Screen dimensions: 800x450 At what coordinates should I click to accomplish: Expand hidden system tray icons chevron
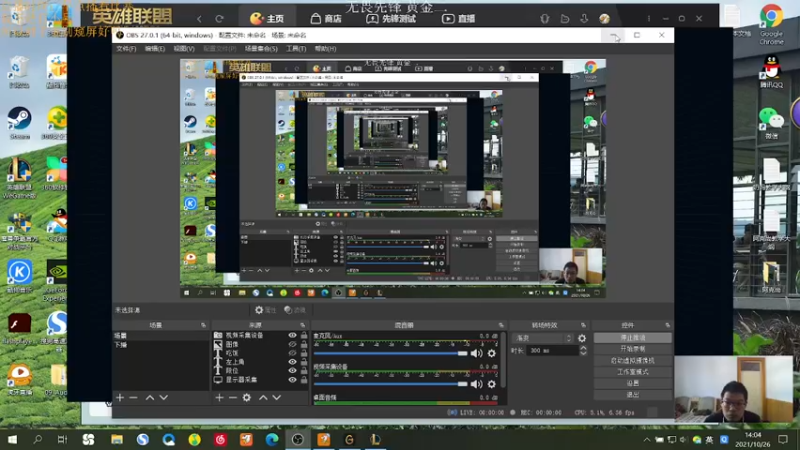646,439
